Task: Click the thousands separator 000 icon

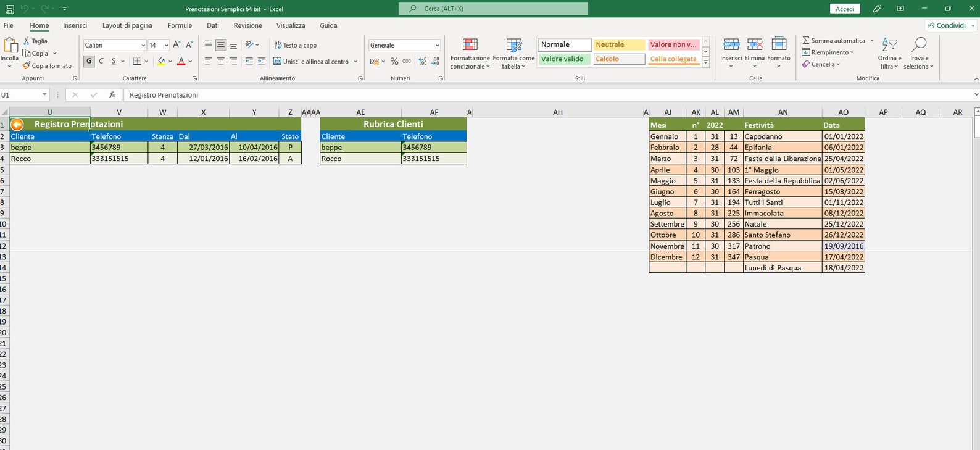Action: click(407, 61)
